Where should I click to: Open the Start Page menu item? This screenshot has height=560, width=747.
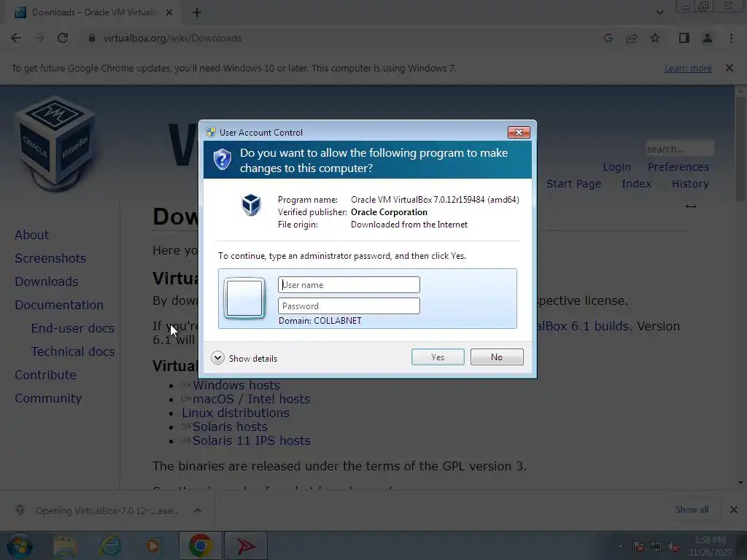pyautogui.click(x=573, y=184)
